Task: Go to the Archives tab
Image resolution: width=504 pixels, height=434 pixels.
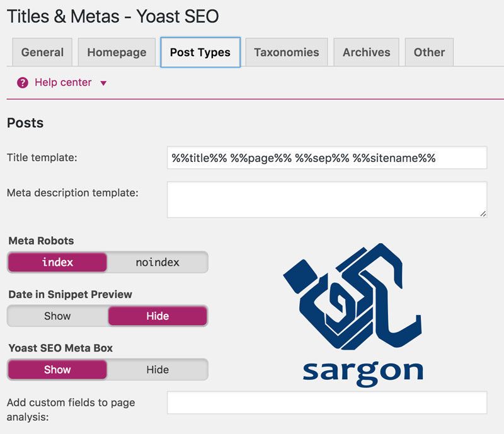Action: point(367,52)
